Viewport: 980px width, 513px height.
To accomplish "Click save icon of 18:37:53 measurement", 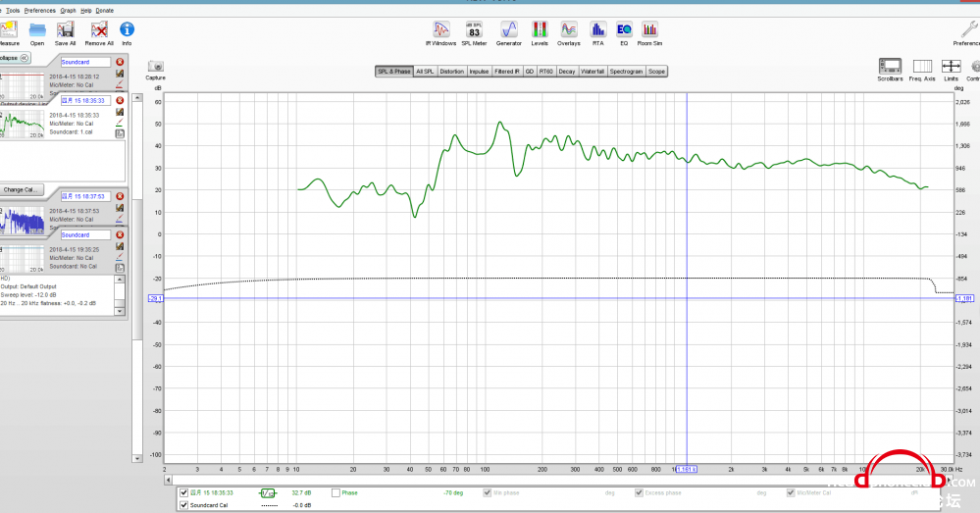I will click(120, 208).
